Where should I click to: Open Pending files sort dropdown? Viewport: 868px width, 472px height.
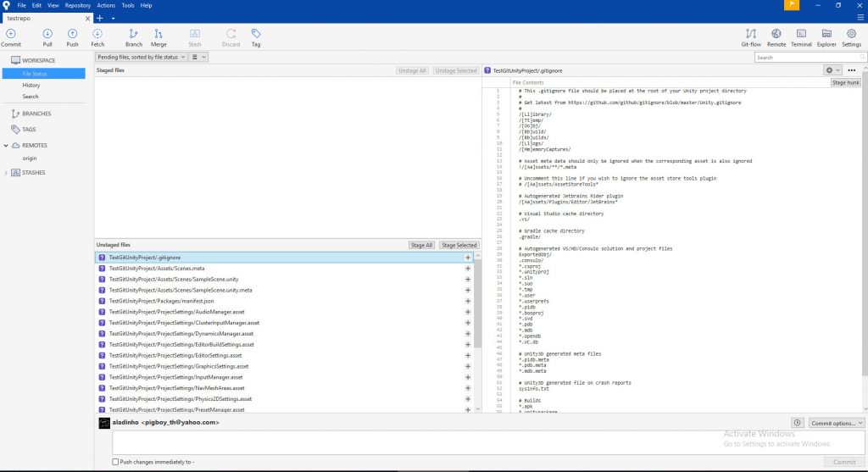(142, 57)
